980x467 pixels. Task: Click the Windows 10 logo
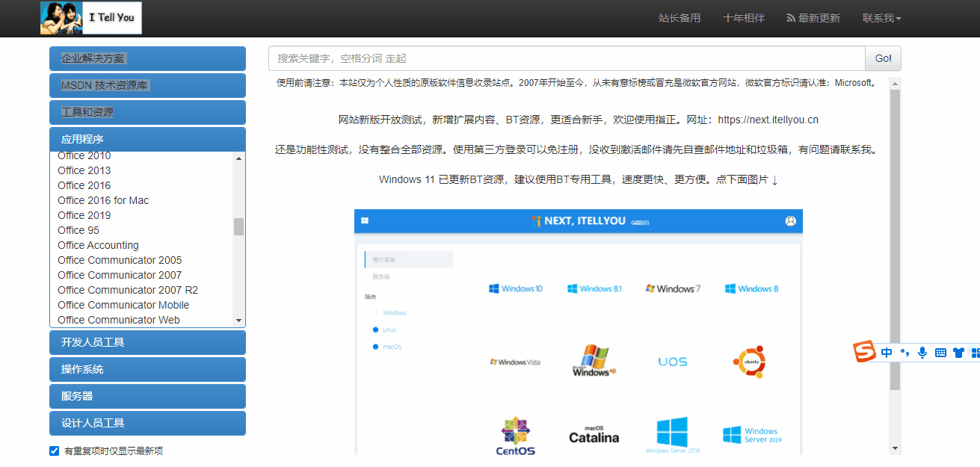point(516,288)
